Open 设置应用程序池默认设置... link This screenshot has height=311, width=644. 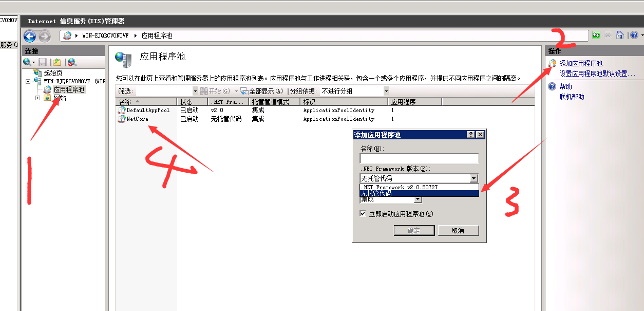(x=597, y=74)
